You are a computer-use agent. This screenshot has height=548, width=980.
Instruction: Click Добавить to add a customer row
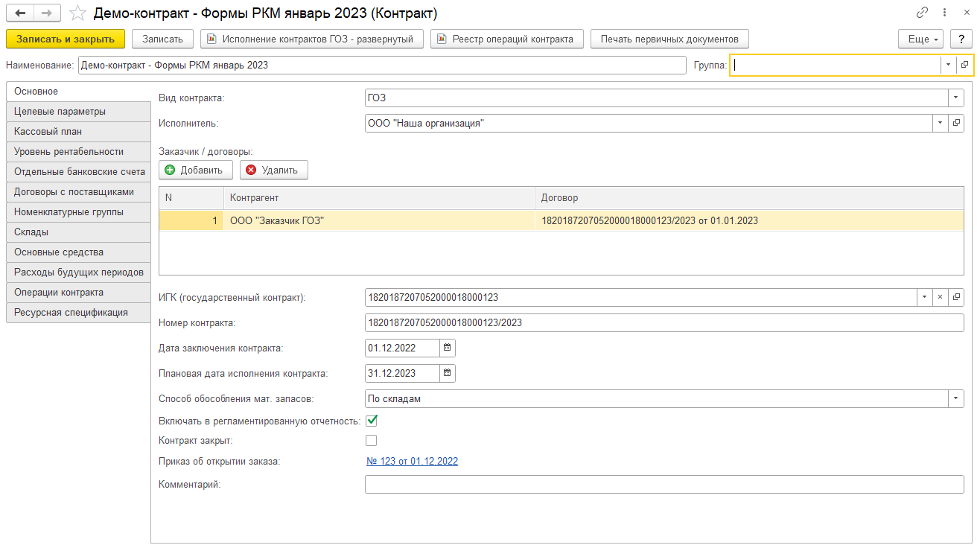(195, 170)
